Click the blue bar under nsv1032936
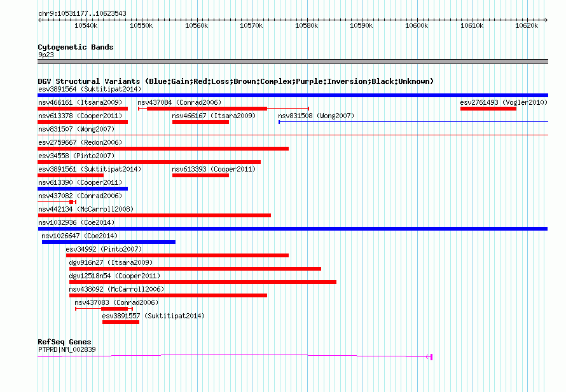566x392 pixels. [293, 229]
